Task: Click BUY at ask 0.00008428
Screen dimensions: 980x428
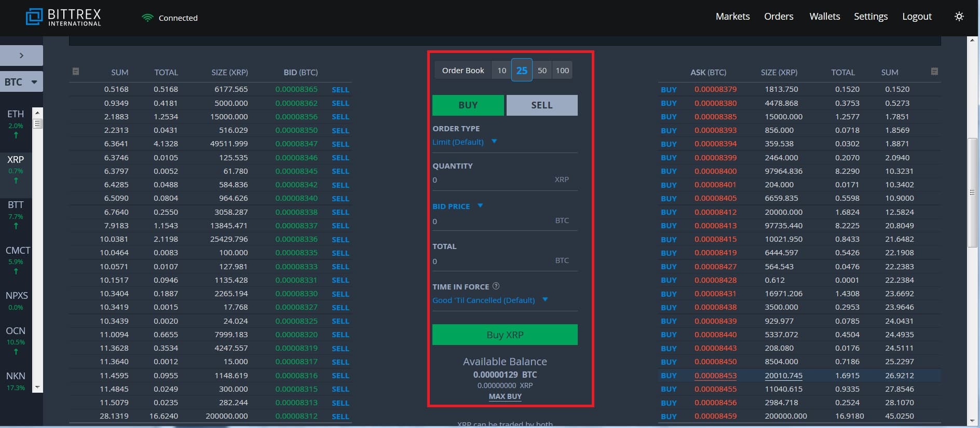Action: pos(669,280)
